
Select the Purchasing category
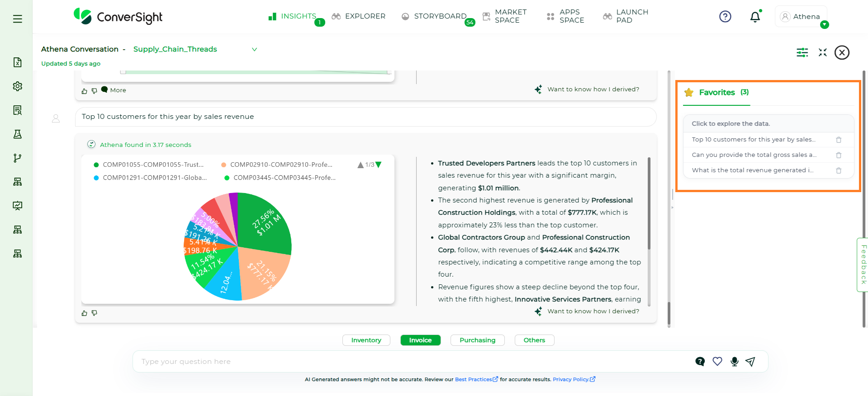(478, 340)
